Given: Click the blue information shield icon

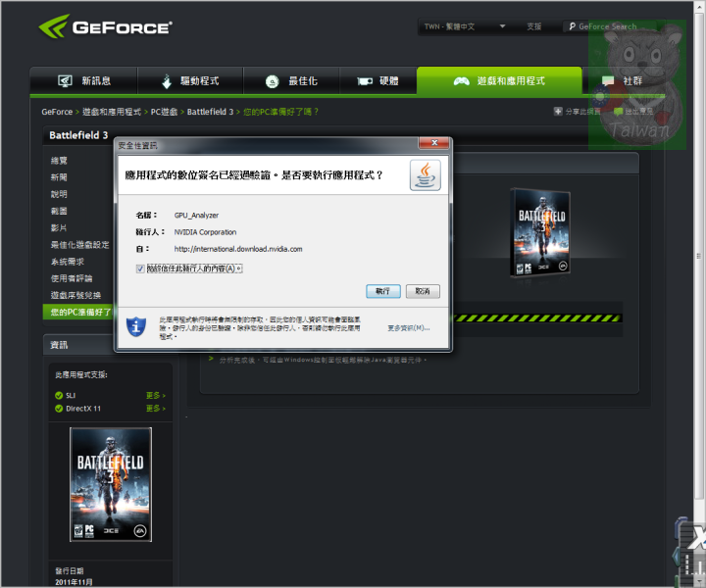Looking at the screenshot, I should [x=136, y=326].
